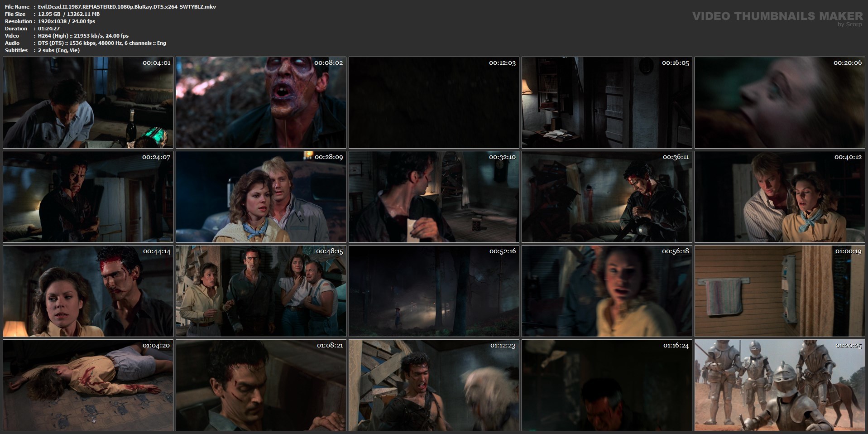Click the 01:20:25 timestamp label
The image size is (868, 434).
(849, 346)
